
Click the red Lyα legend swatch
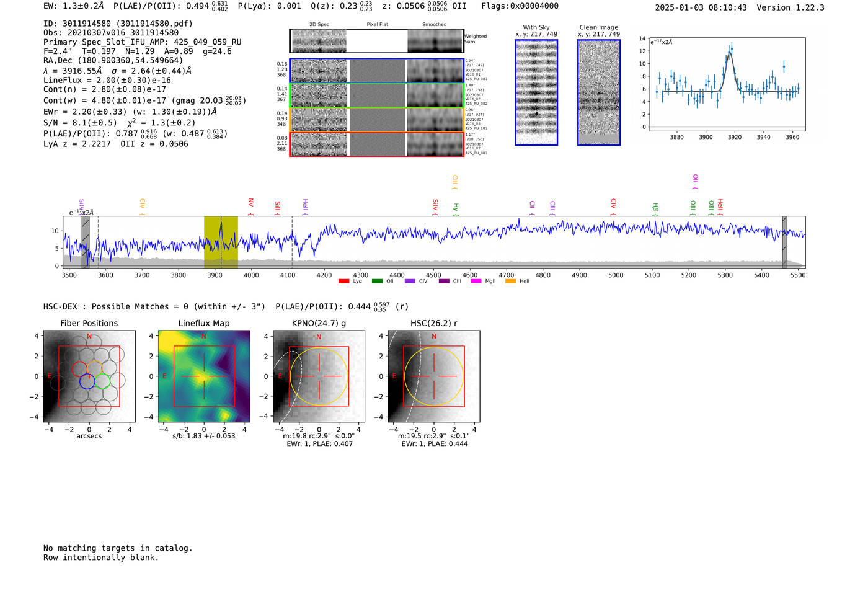(343, 281)
